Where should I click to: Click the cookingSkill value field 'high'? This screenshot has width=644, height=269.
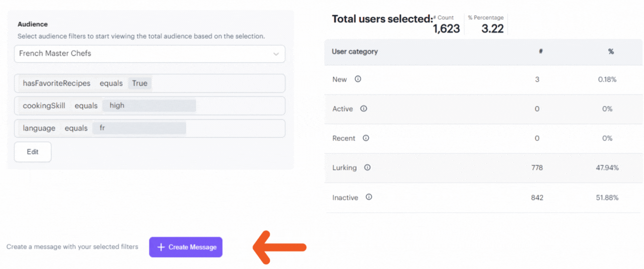click(x=149, y=106)
